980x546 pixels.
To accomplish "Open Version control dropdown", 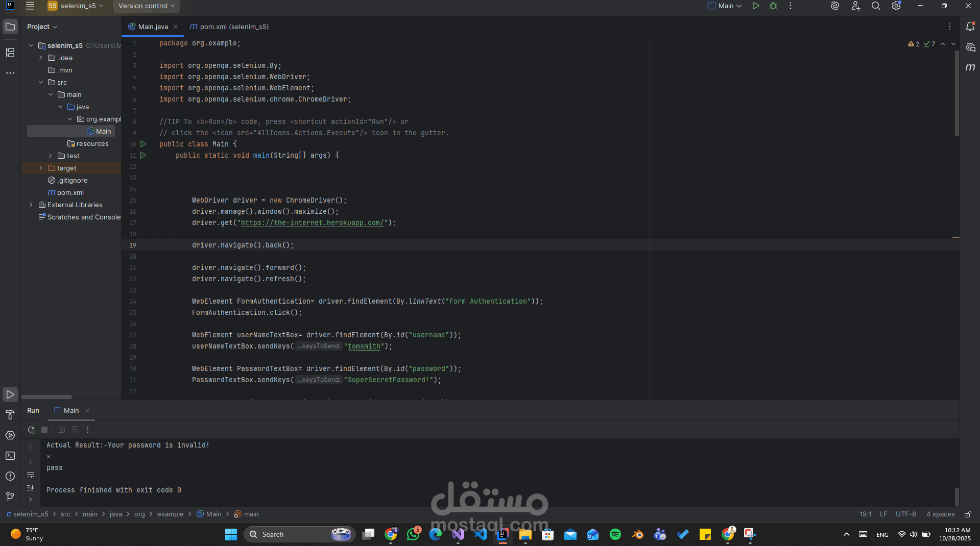I will click(x=146, y=6).
